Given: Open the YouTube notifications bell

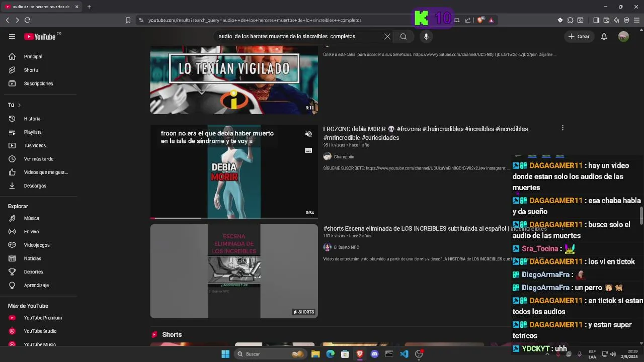Looking at the screenshot, I should click(604, 36).
